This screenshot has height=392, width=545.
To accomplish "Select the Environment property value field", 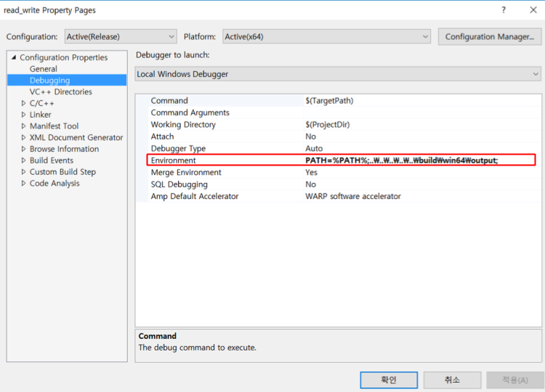I will 418,160.
